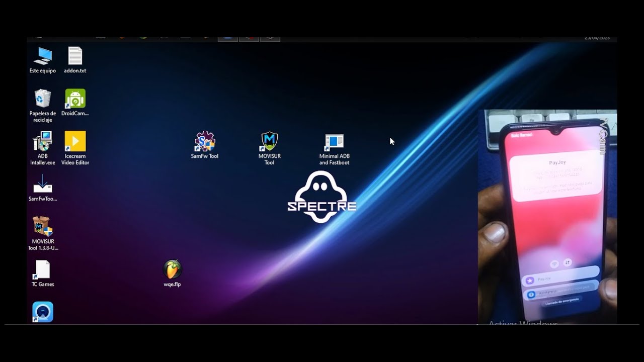Tap Llamada de emergencia on phone

(x=561, y=302)
